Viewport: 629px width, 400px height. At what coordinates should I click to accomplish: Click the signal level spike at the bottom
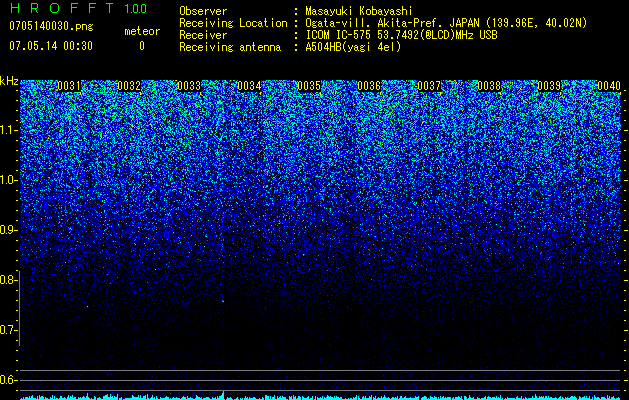[x=223, y=395]
